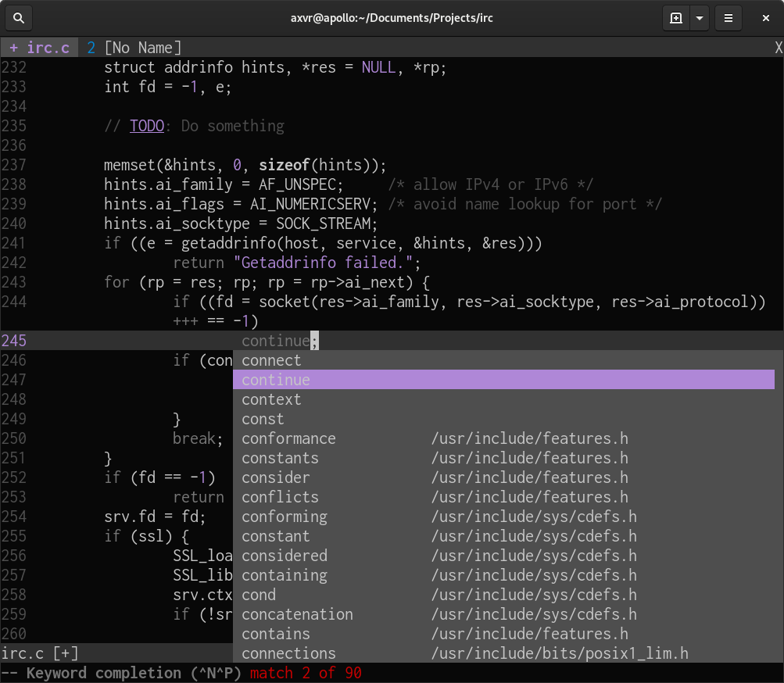Viewport: 784px width, 683px height.
Task: Click 'sizeof' keyword on line 237
Action: pos(285,165)
